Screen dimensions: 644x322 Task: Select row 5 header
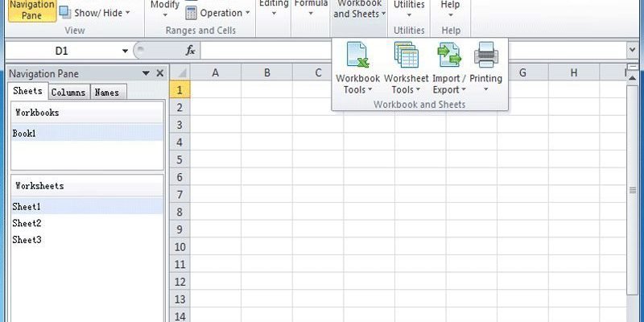point(180,159)
